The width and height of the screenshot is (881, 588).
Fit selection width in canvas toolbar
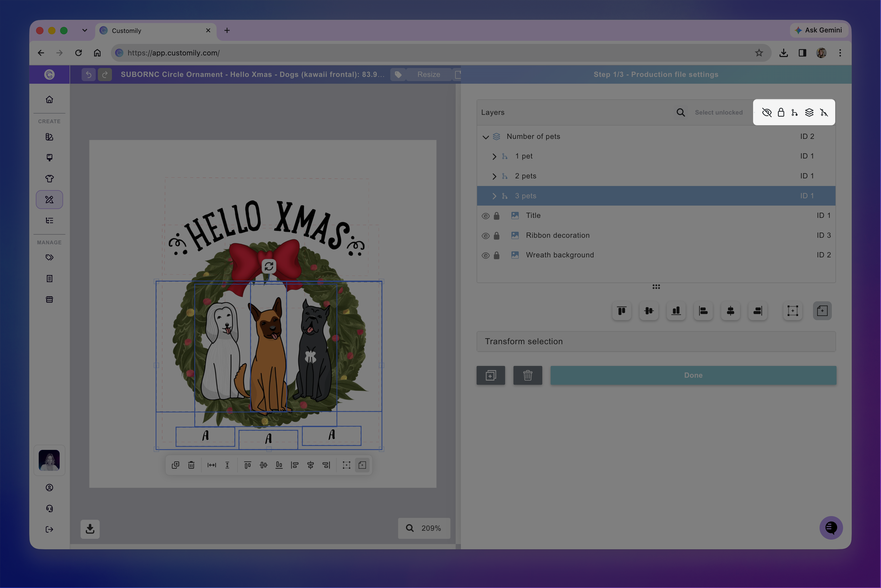[x=212, y=465]
